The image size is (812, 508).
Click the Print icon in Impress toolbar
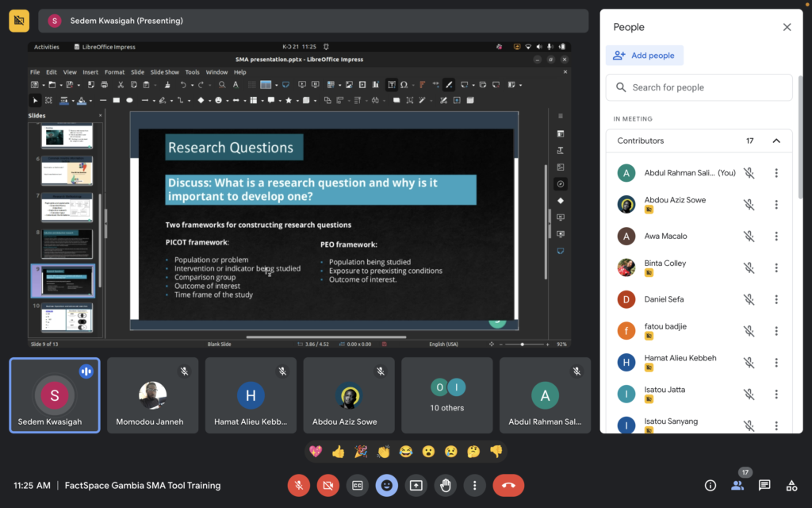coord(104,84)
